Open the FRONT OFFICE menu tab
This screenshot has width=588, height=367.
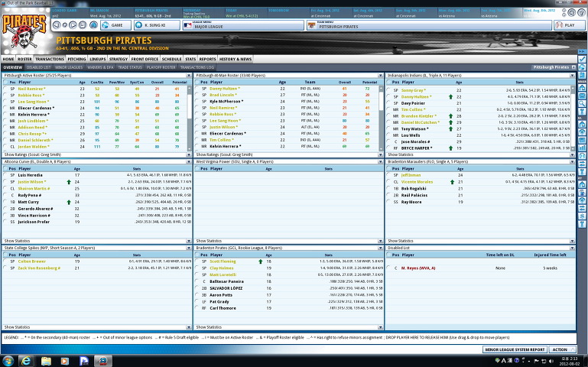tap(145, 59)
